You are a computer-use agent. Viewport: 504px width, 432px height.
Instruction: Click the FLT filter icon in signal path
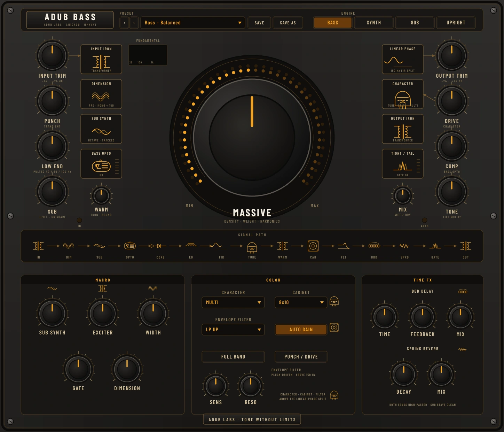pos(344,246)
